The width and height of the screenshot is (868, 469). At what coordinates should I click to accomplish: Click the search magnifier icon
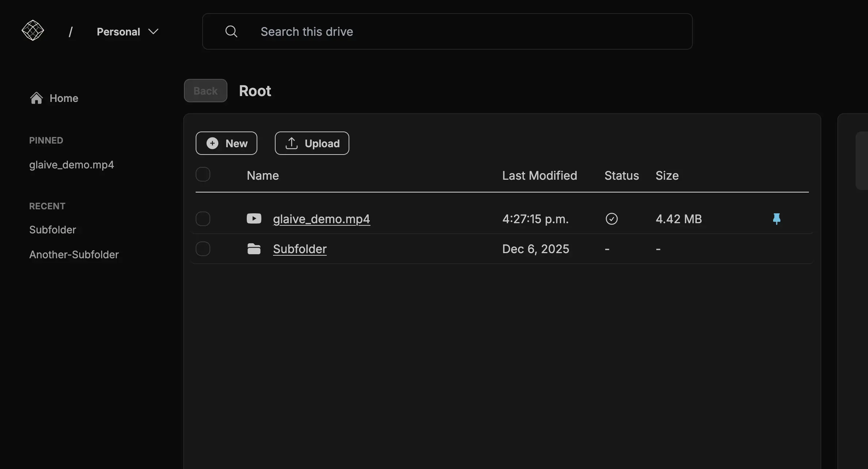pyautogui.click(x=231, y=31)
